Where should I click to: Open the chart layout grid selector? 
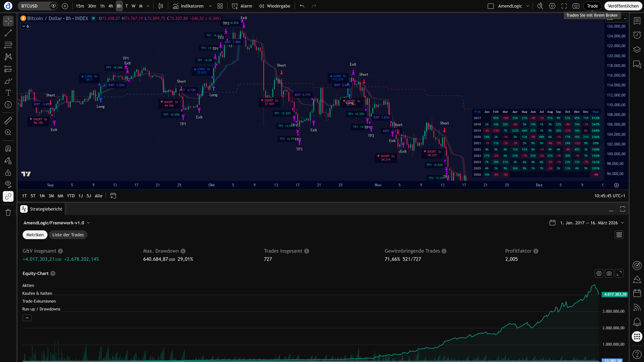pos(220,6)
